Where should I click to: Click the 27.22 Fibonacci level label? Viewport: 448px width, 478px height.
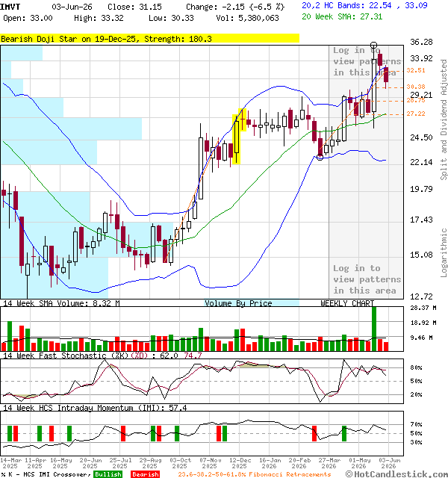point(416,114)
